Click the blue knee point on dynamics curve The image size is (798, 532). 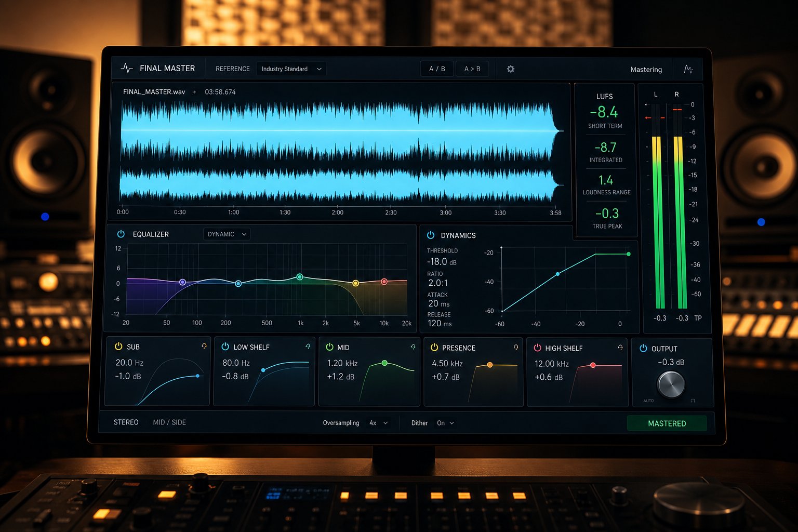tap(558, 274)
